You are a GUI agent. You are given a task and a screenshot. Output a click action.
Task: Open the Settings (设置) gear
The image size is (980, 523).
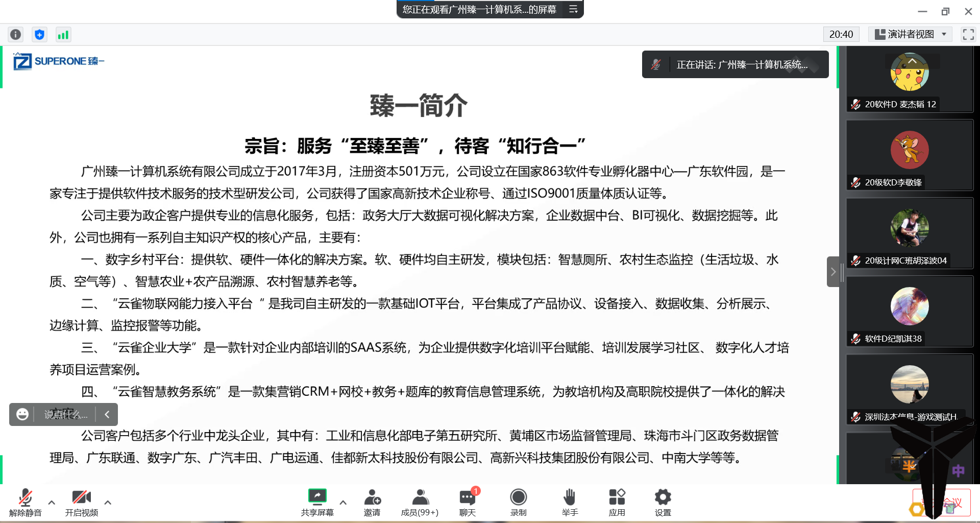(663, 502)
